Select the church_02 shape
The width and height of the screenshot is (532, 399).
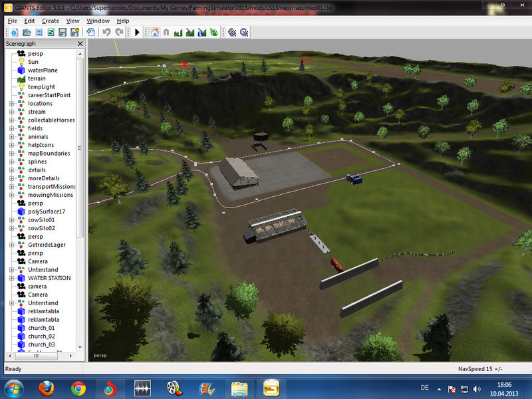click(x=41, y=336)
